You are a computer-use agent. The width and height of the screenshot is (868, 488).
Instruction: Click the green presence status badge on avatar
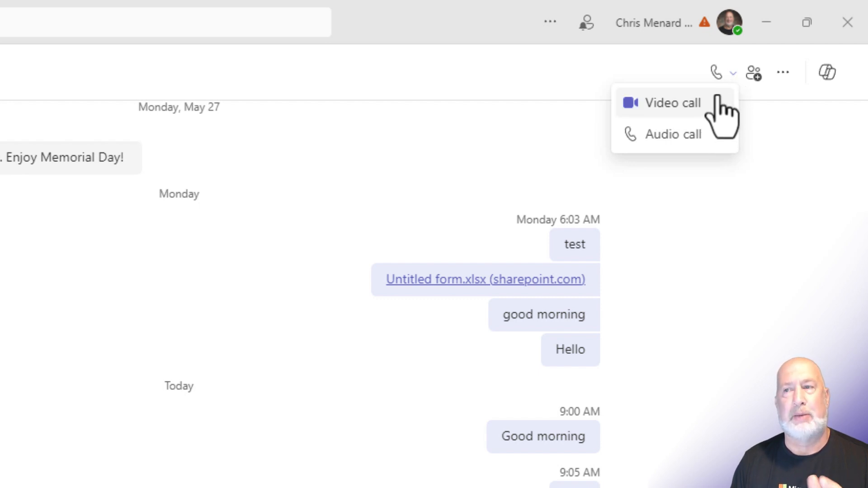(x=738, y=29)
